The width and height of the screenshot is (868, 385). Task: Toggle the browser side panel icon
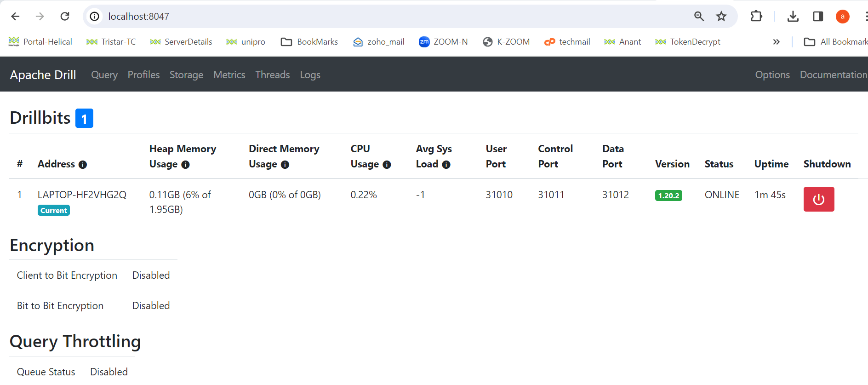click(818, 17)
